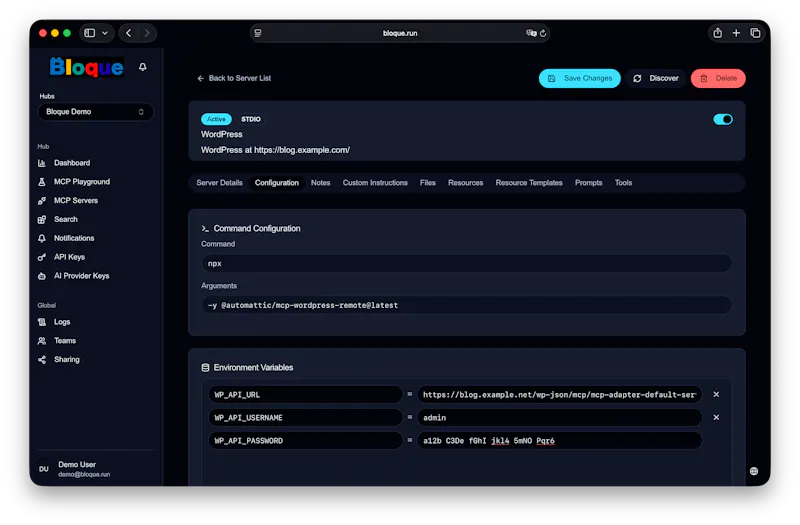Open the Tools tab
Image resolution: width=800 pixels, height=525 pixels.
(x=623, y=183)
